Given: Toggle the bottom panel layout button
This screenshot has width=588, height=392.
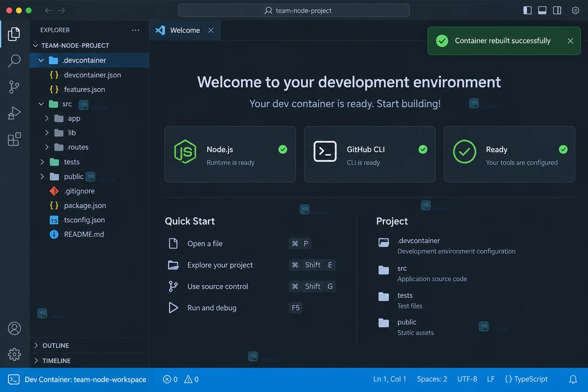Looking at the screenshot, I should [542, 10].
